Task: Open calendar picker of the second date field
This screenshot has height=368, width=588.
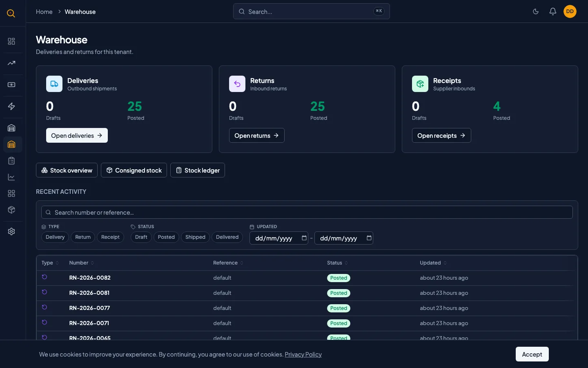Action: click(369, 238)
